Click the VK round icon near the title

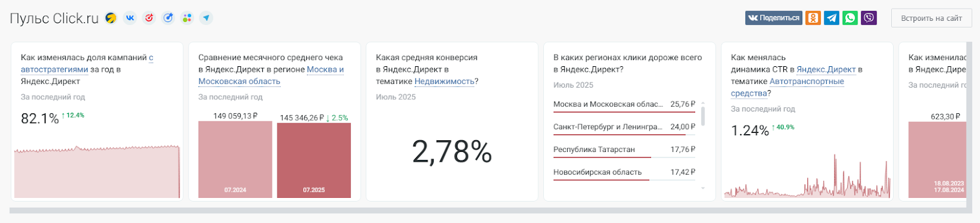(x=130, y=18)
